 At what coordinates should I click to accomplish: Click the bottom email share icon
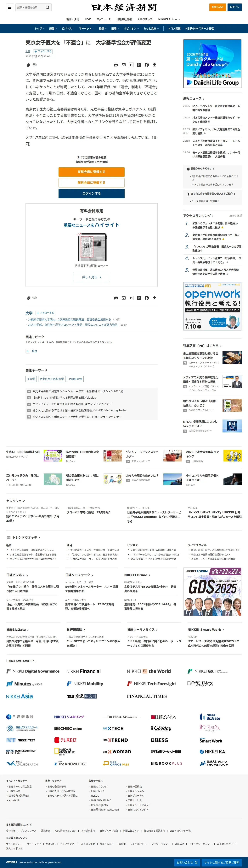point(123,298)
